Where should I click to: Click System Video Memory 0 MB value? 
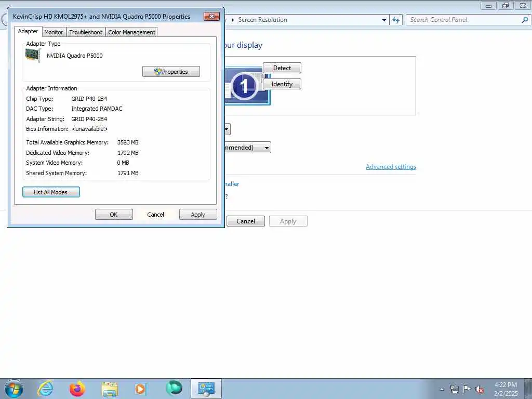123,163
